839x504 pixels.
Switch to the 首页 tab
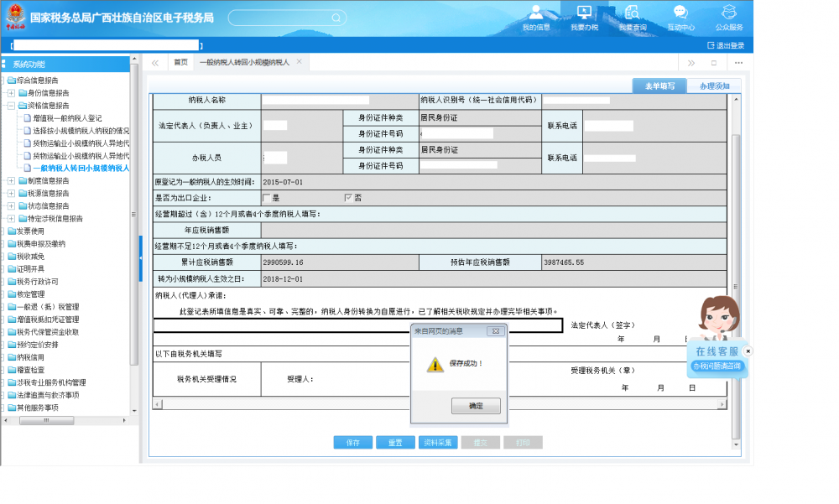(x=180, y=63)
